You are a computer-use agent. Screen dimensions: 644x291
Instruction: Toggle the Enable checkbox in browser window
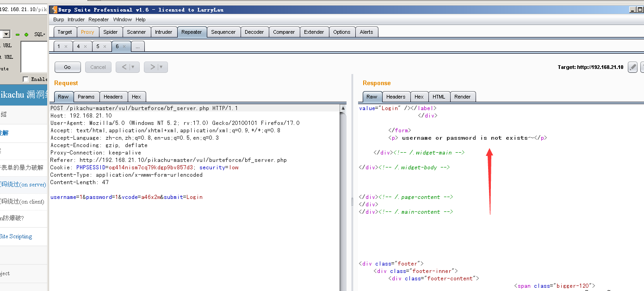(25, 79)
